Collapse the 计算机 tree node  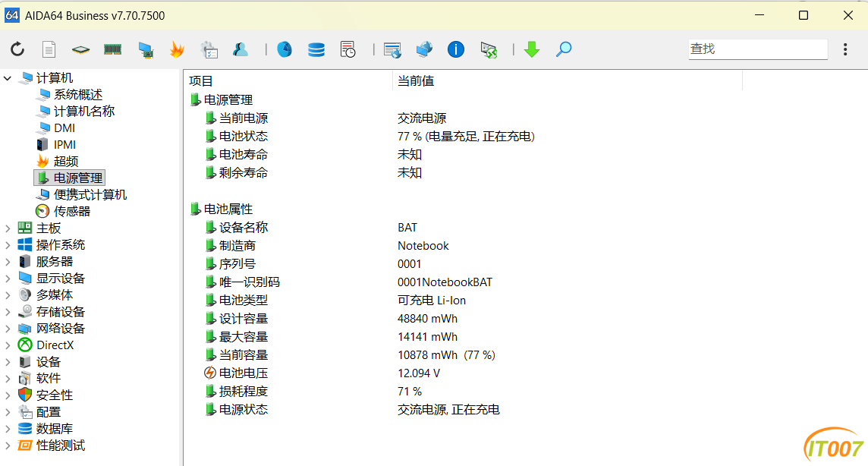[x=8, y=78]
